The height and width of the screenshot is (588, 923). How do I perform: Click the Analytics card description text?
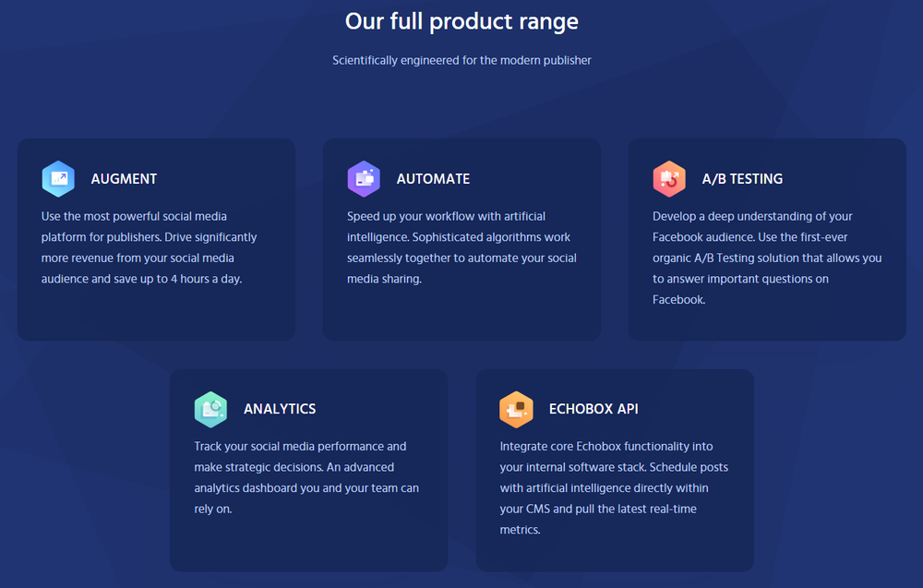click(306, 477)
